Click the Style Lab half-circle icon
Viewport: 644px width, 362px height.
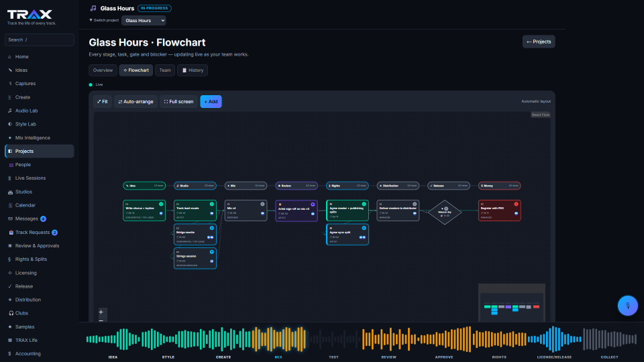coord(10,124)
